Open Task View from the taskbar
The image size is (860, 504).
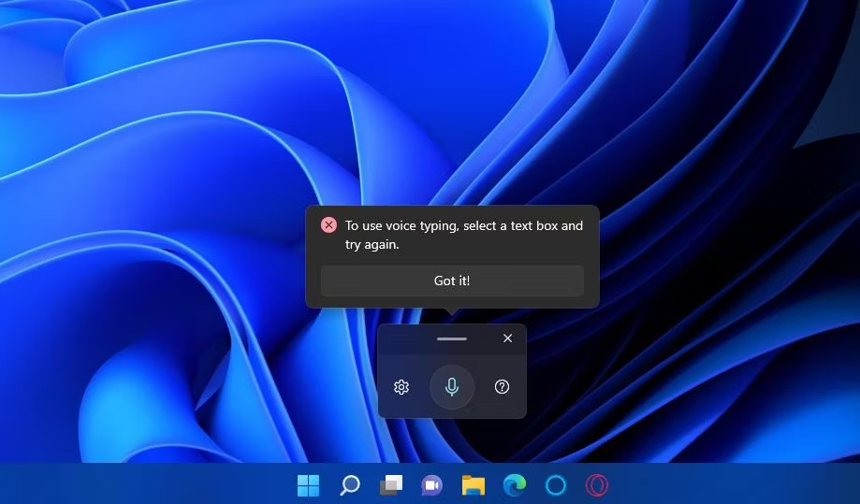pos(391,485)
